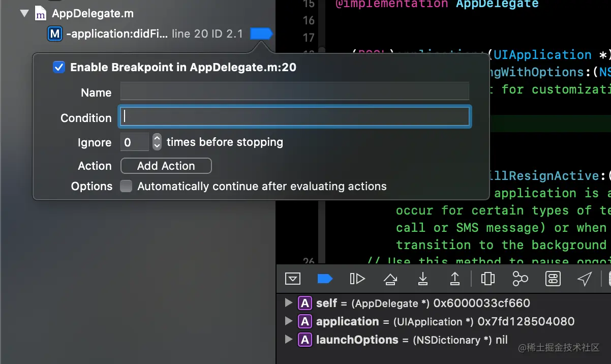This screenshot has height=364, width=611.
Task: Click Continue program execution icon
Action: click(357, 279)
